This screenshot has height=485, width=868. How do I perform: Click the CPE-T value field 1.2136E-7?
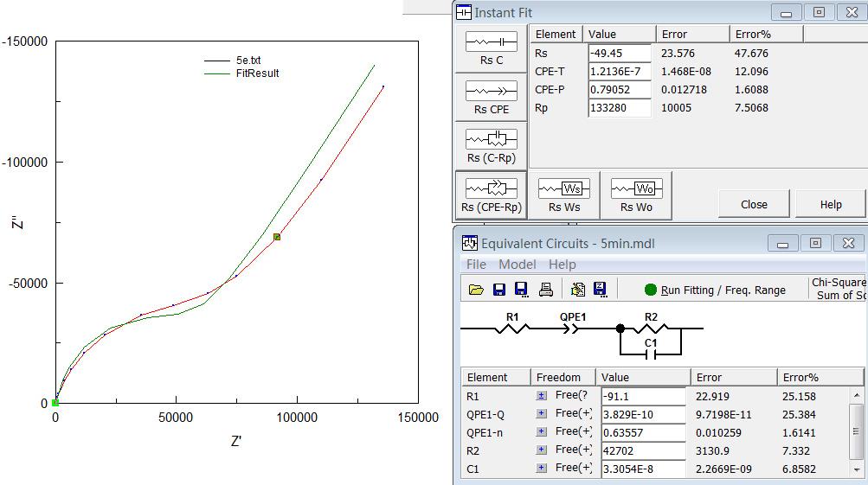620,72
